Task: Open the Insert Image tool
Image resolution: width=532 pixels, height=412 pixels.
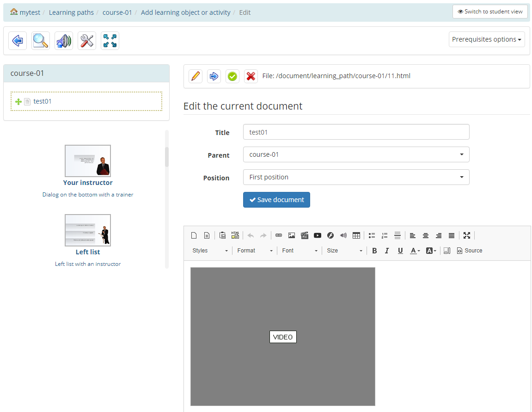Action: click(292, 235)
